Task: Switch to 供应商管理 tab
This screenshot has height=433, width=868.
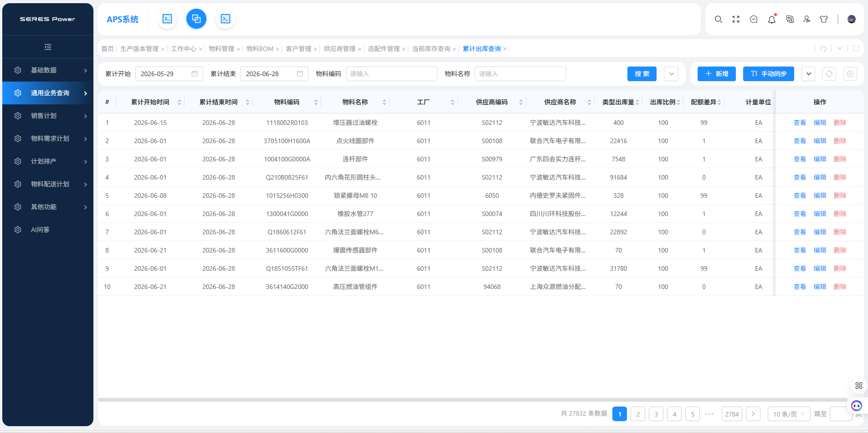Action: [x=339, y=49]
